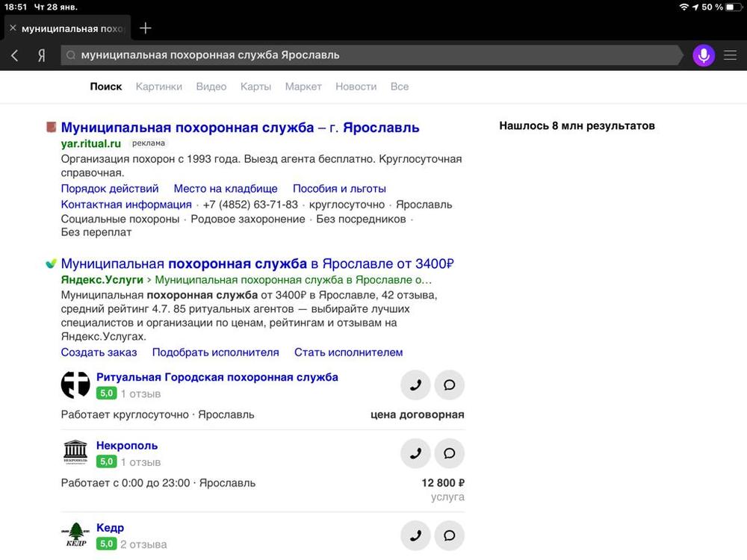Viewport: 747px width, 560px height.
Task: Open the Место на кладбище sitelink
Action: pyautogui.click(x=226, y=189)
